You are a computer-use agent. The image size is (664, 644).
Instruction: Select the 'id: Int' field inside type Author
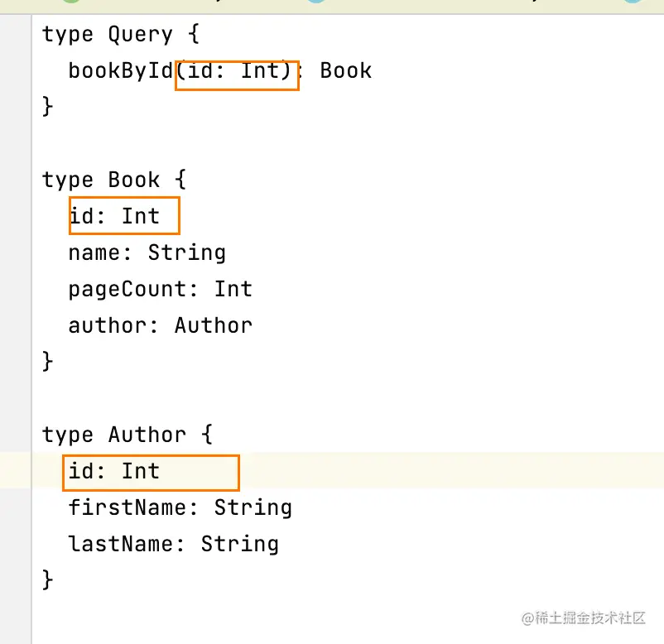pyautogui.click(x=114, y=471)
